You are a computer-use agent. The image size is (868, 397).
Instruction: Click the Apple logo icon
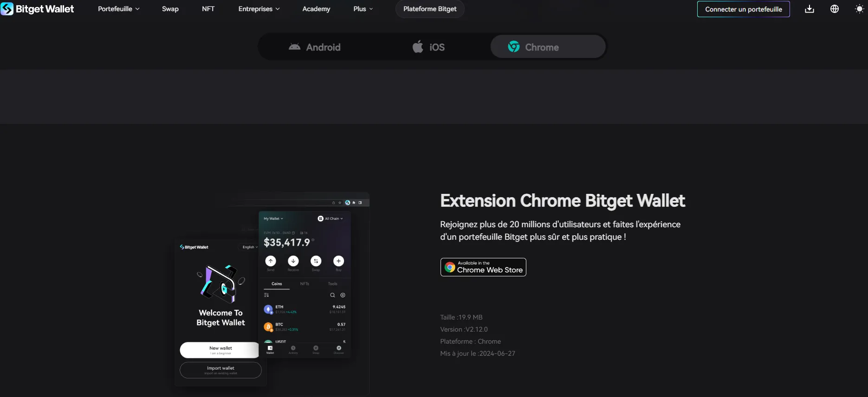pyautogui.click(x=418, y=46)
